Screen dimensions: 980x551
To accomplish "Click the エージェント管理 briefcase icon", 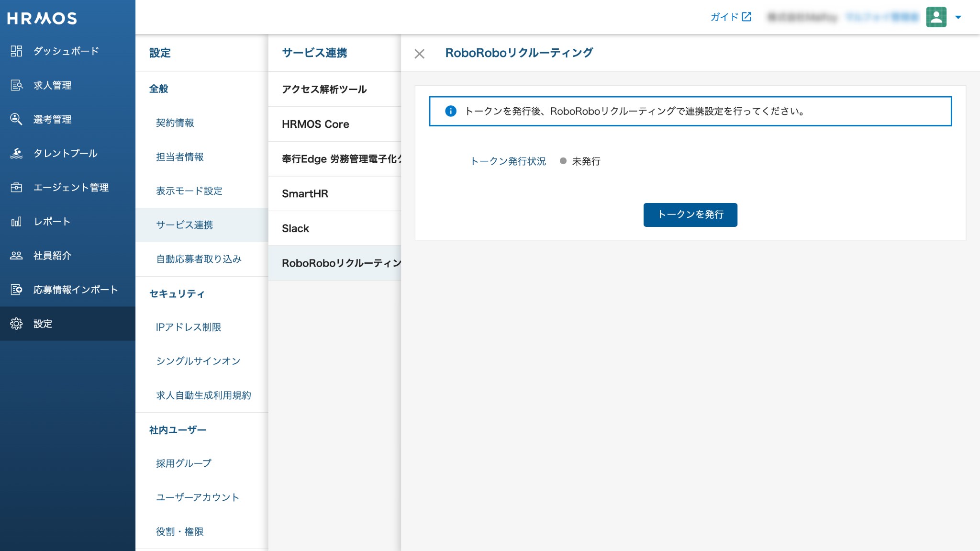I will [x=16, y=187].
